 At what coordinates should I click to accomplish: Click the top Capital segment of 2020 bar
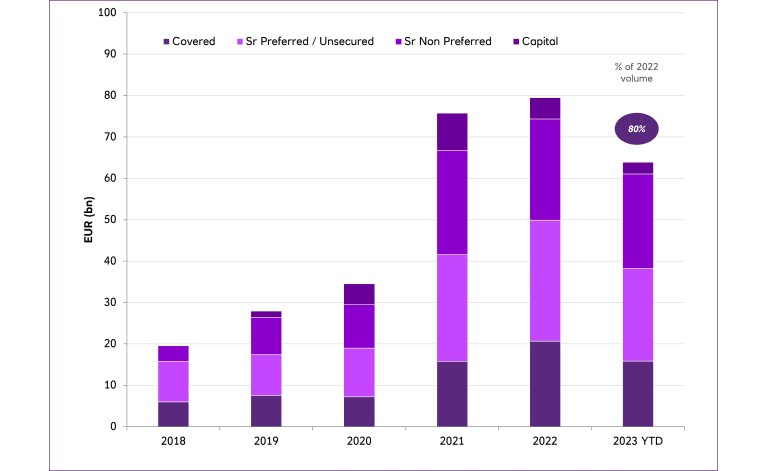coord(359,294)
